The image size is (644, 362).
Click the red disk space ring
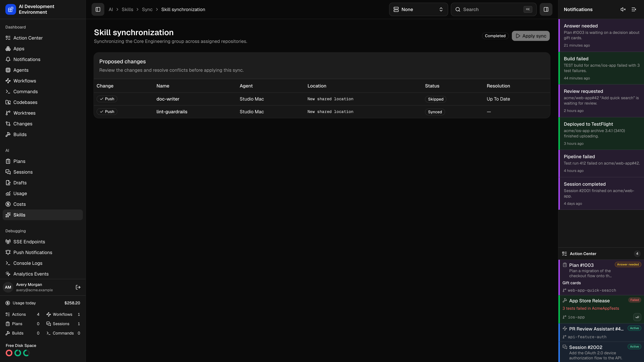tap(9, 353)
